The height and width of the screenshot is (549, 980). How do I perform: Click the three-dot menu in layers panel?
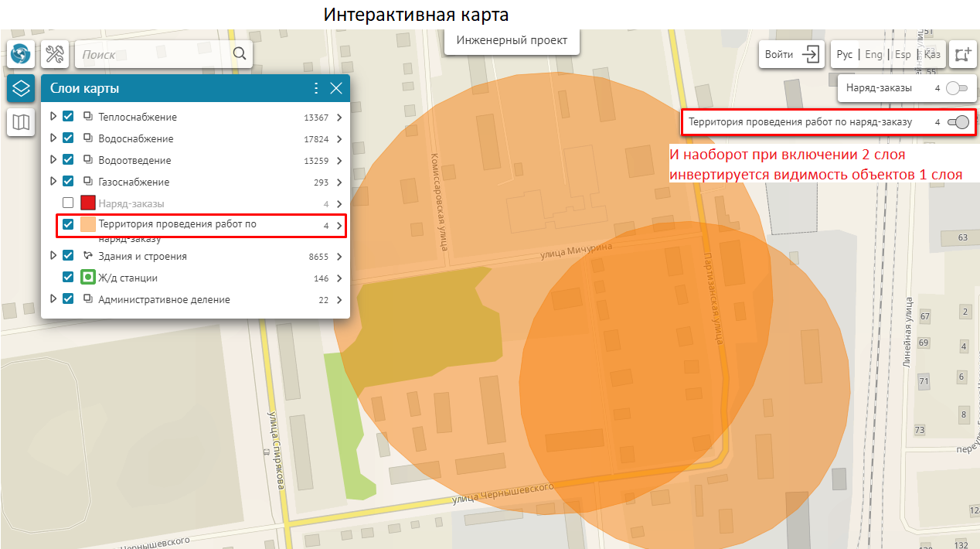[x=315, y=88]
